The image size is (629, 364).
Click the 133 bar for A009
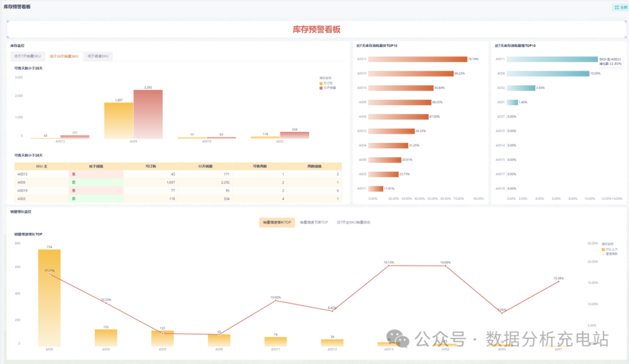[106, 338]
